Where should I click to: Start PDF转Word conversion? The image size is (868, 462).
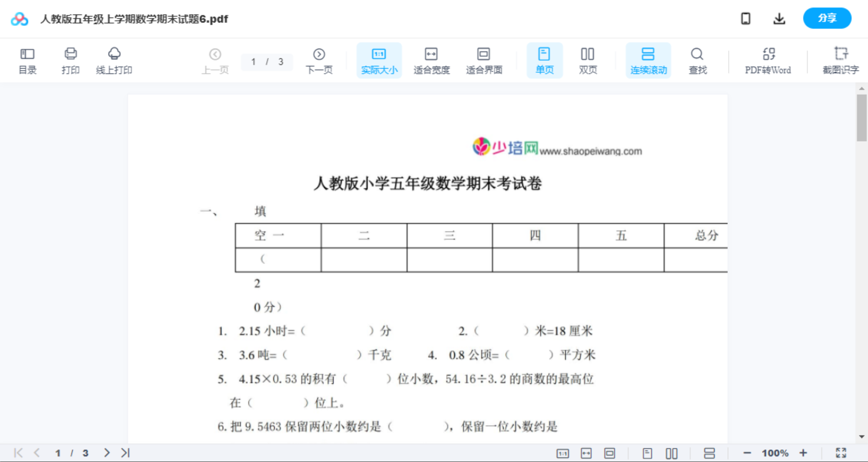coord(767,60)
